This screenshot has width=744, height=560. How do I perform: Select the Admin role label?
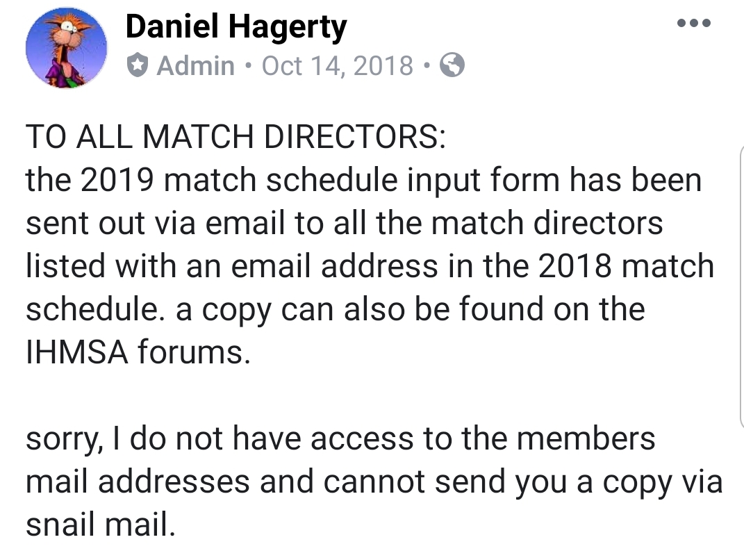pyautogui.click(x=195, y=65)
